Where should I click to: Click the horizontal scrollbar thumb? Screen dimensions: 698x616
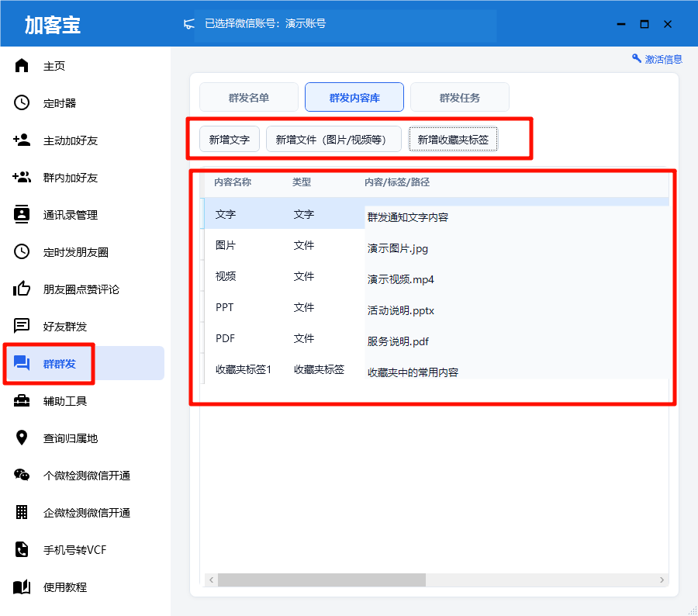(x=321, y=580)
